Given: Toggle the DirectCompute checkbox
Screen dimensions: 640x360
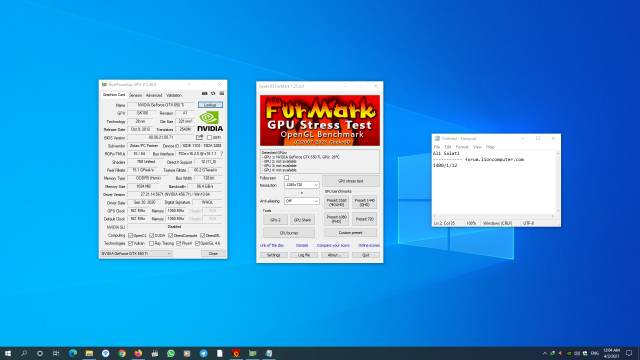Looking at the screenshot, I should coord(171,236).
